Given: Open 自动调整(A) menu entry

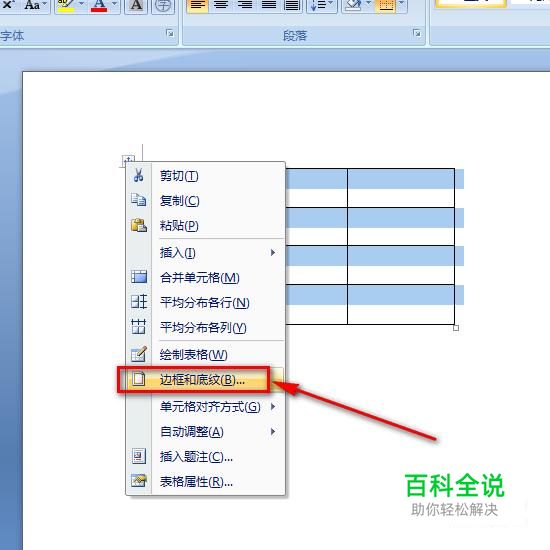Looking at the screenshot, I should [x=205, y=432].
